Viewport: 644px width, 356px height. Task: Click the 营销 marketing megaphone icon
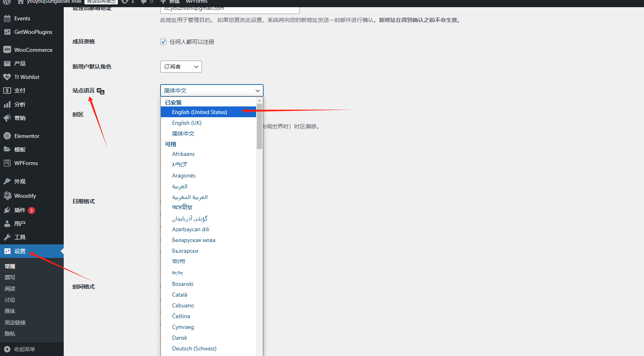(7, 118)
